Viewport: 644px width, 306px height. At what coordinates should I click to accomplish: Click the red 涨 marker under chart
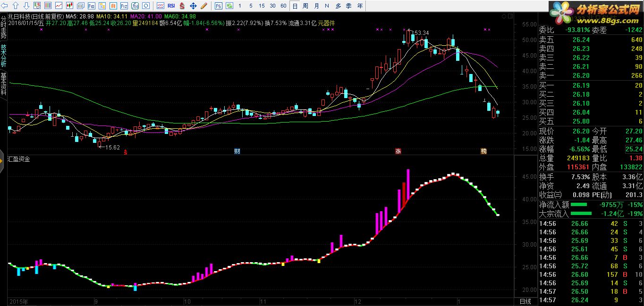click(398, 151)
